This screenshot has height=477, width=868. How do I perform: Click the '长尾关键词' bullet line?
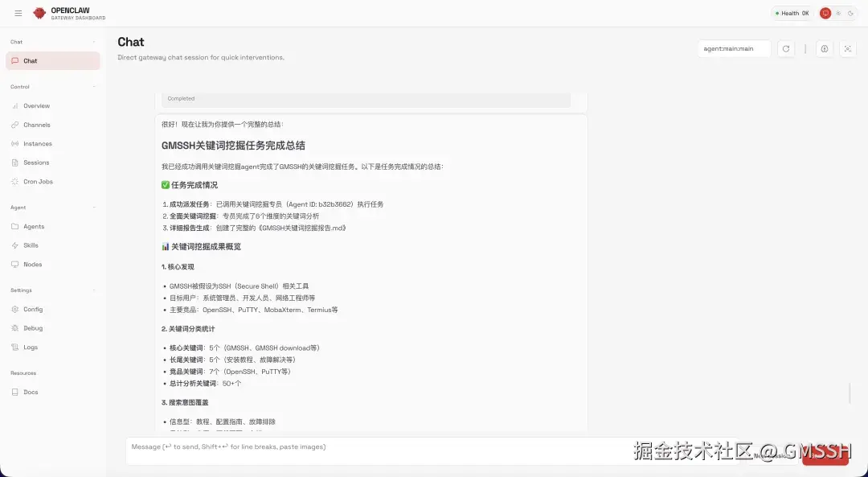(232, 360)
